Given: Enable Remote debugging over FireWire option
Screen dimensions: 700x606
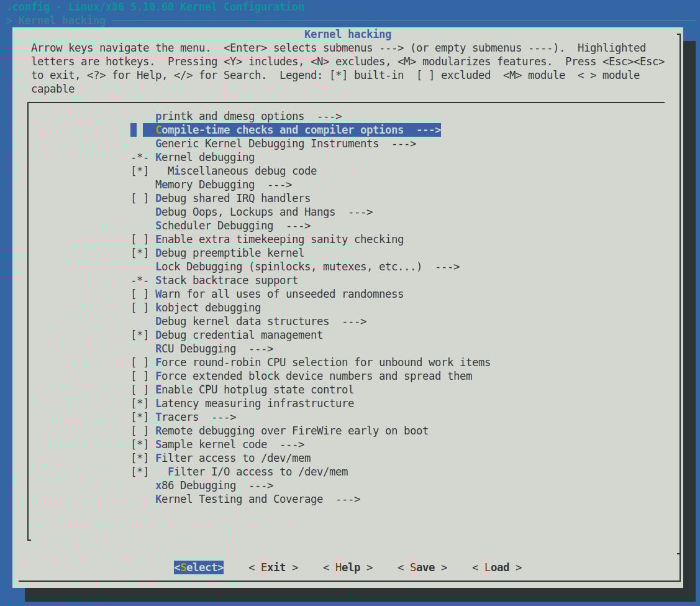Looking at the screenshot, I should (x=140, y=431).
